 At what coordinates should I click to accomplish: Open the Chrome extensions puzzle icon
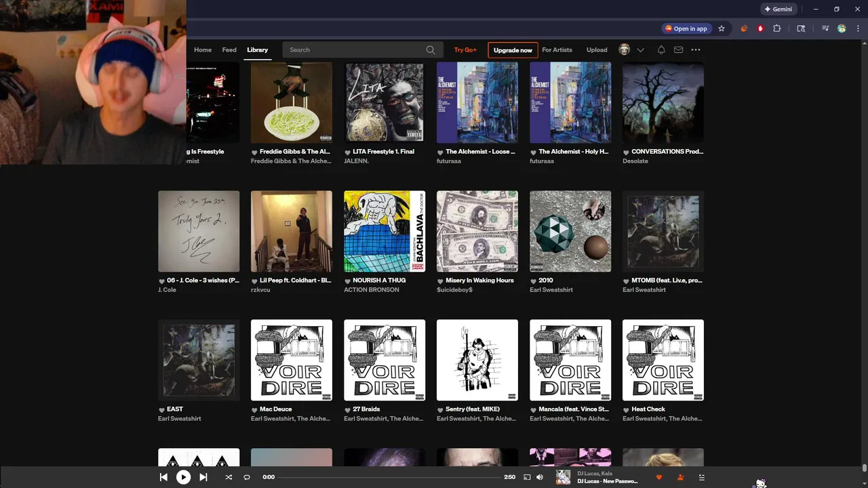pyautogui.click(x=777, y=28)
